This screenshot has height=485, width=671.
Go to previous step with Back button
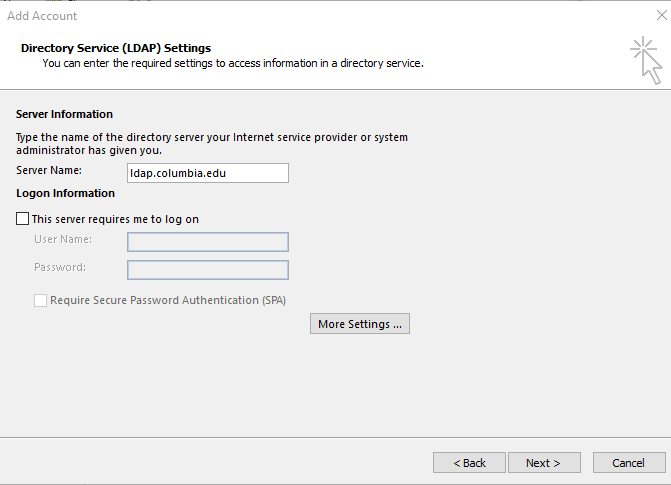point(469,463)
